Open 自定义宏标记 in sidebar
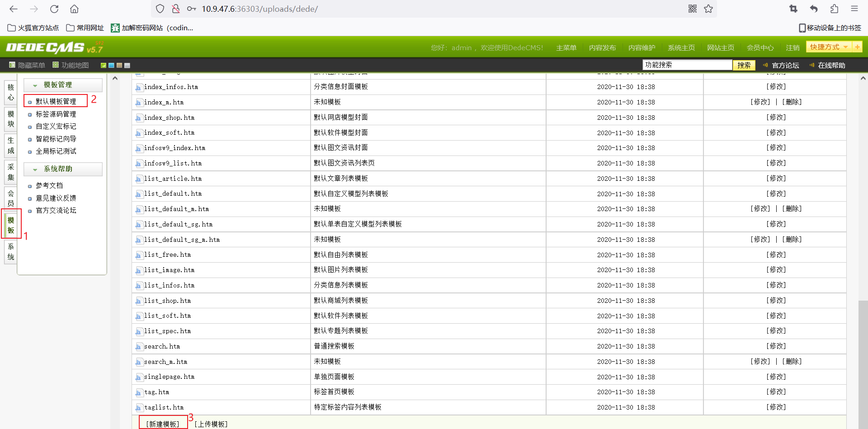The width and height of the screenshot is (868, 429). tap(56, 126)
